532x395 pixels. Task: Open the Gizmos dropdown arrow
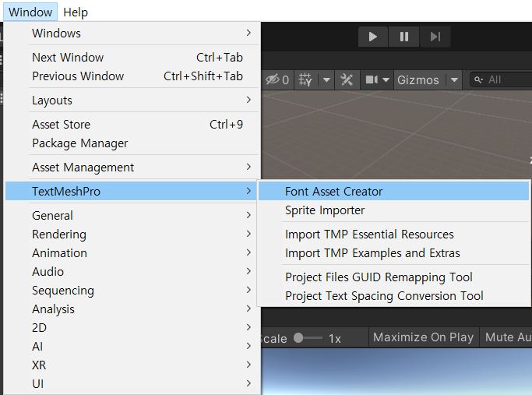click(454, 80)
